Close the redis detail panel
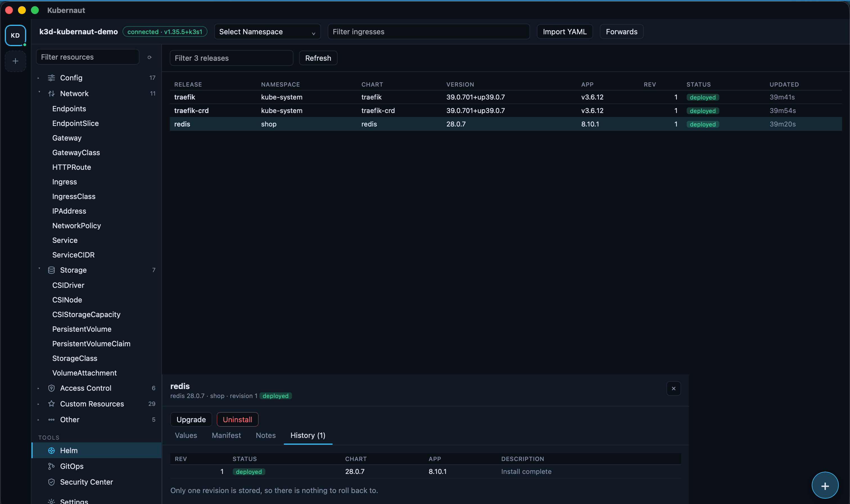The height and width of the screenshot is (504, 850). tap(673, 388)
